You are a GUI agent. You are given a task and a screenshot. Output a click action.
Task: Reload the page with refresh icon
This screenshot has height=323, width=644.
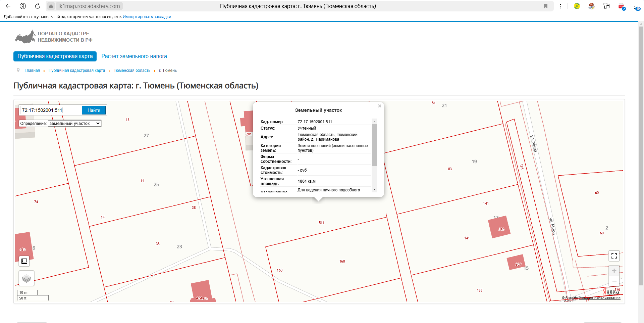coord(38,6)
